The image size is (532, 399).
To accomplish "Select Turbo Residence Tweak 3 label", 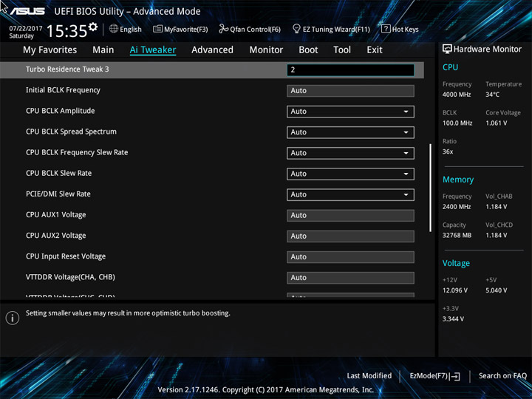I will 67,69.
